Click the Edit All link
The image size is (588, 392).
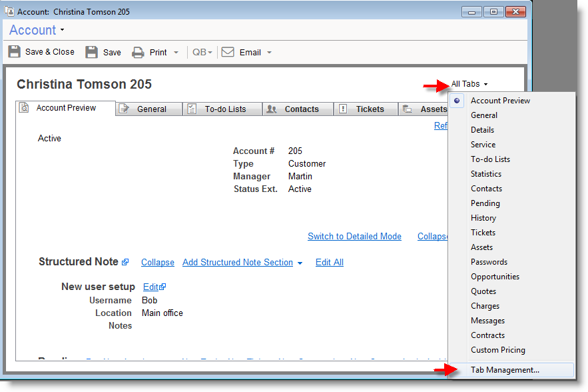pyautogui.click(x=329, y=262)
